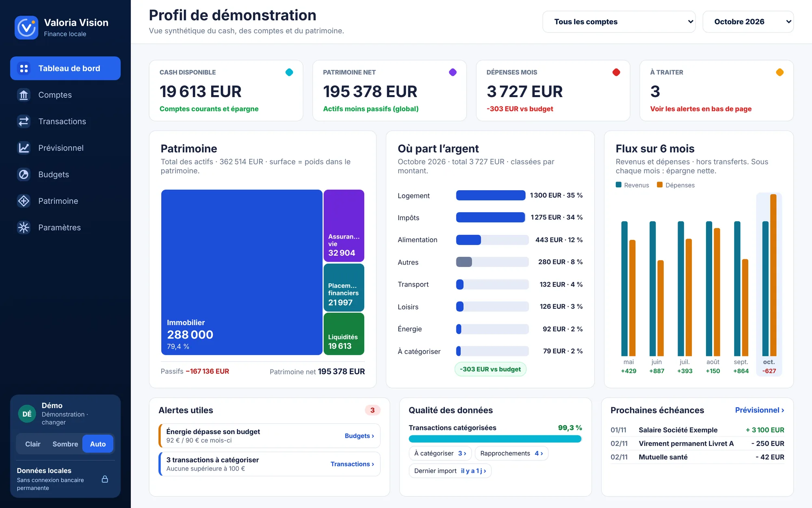Click the oct. column in Flux chart
812x508 pixels.
point(769,284)
